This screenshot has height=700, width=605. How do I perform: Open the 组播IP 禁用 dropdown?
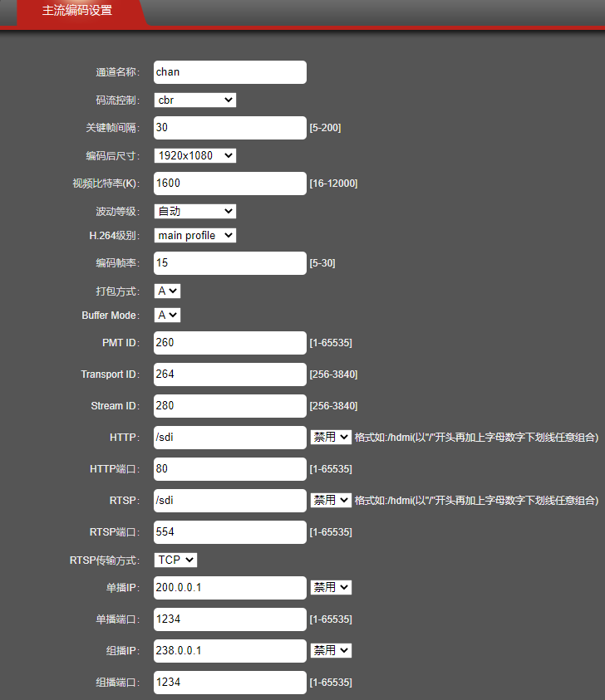coord(331,650)
